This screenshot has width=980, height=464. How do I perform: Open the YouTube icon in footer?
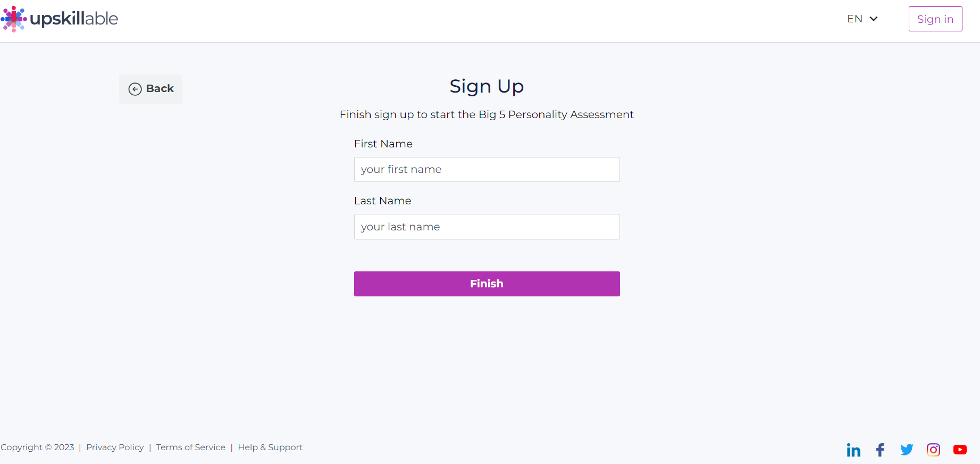pos(960,450)
